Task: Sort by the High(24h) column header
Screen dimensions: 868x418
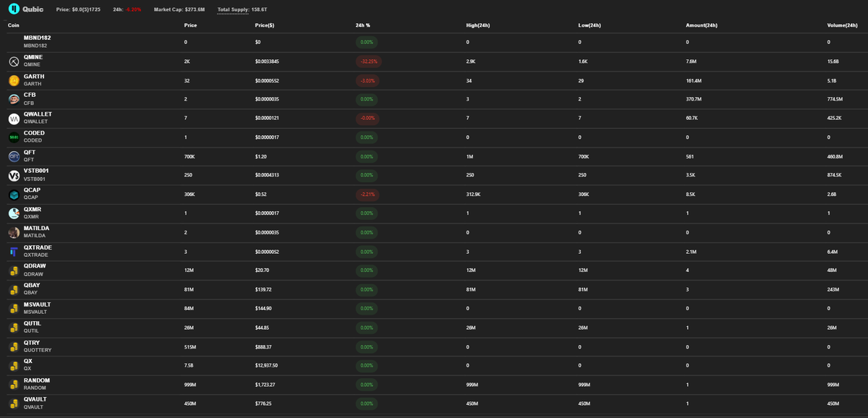Action: [478, 25]
